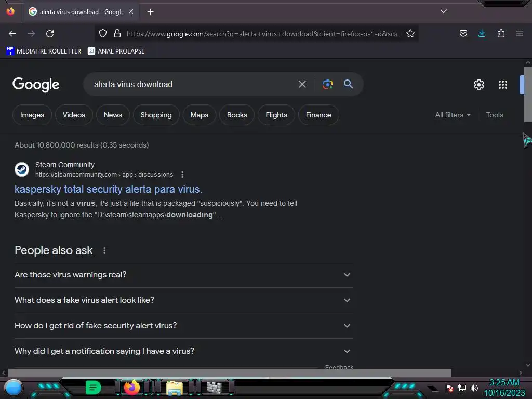The height and width of the screenshot is (399, 532).
Task: Switch to the News filter
Action: pyautogui.click(x=113, y=115)
